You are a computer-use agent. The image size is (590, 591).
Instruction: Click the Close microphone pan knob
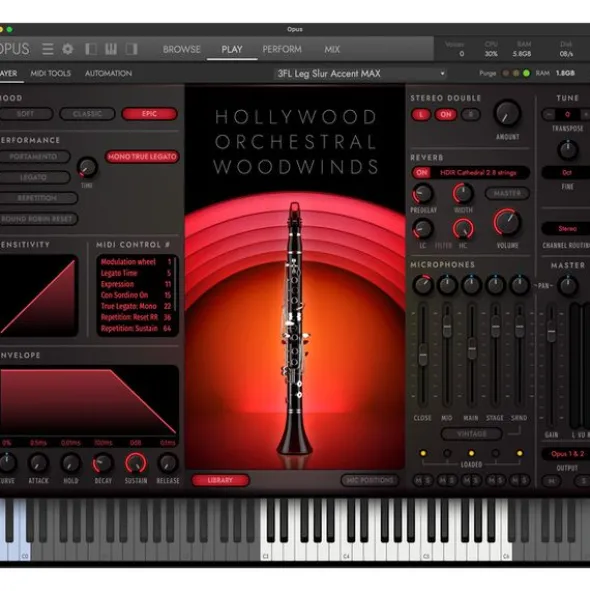(x=423, y=285)
